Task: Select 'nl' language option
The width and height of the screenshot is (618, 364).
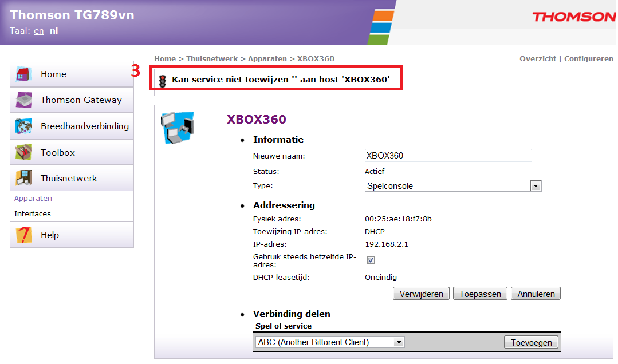Action: coord(54,31)
